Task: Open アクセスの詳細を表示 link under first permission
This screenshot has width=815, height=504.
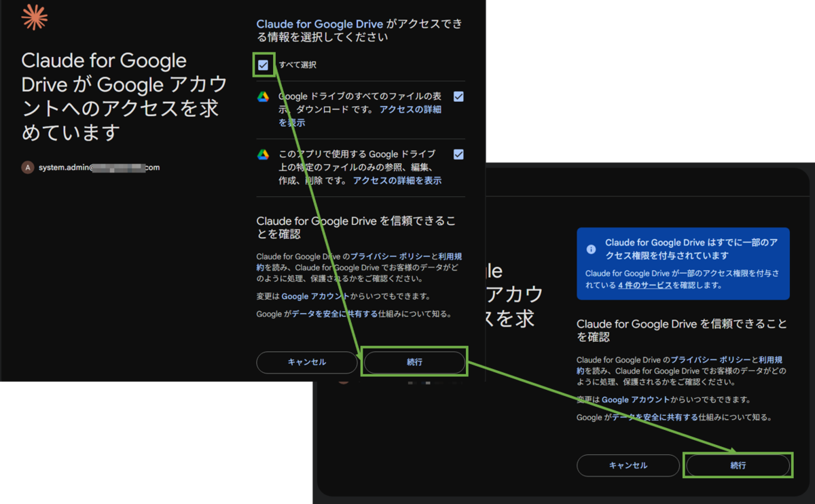Action: 360,116
